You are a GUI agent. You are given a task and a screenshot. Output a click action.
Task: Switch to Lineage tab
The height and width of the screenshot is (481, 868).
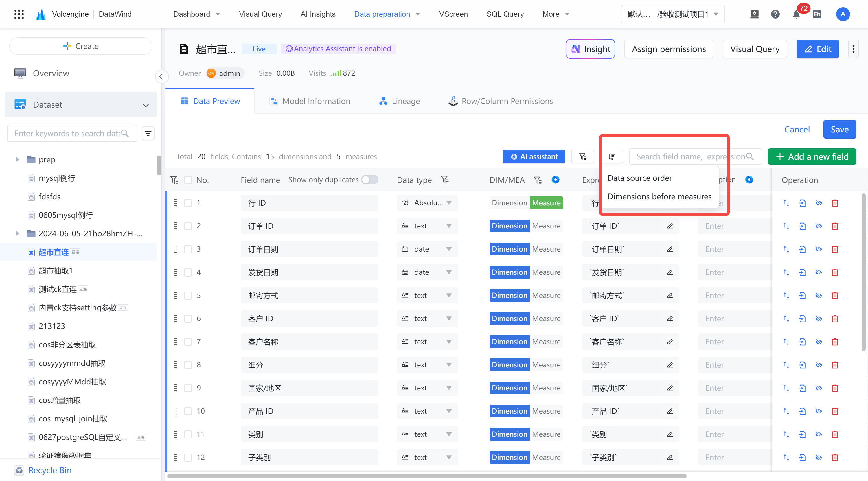point(400,101)
